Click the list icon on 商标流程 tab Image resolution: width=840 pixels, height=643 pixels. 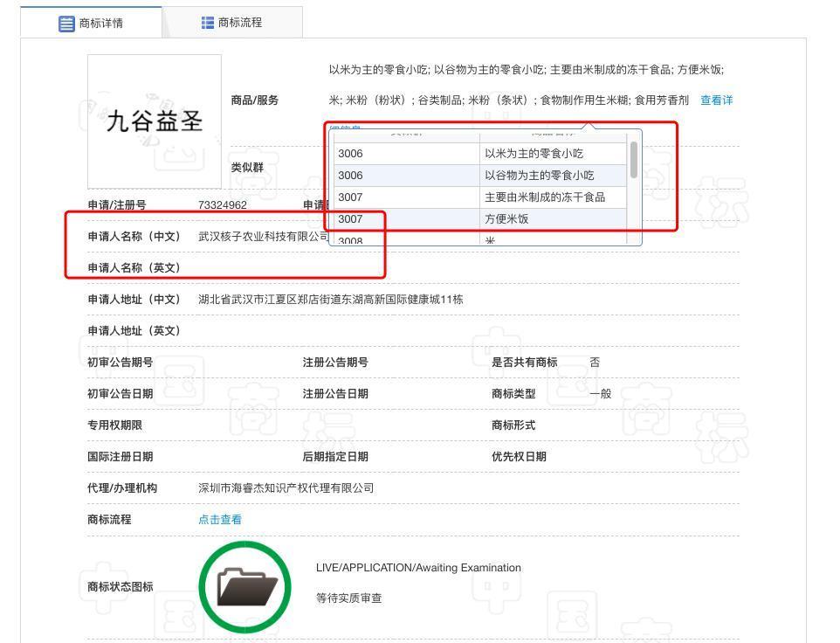[208, 24]
